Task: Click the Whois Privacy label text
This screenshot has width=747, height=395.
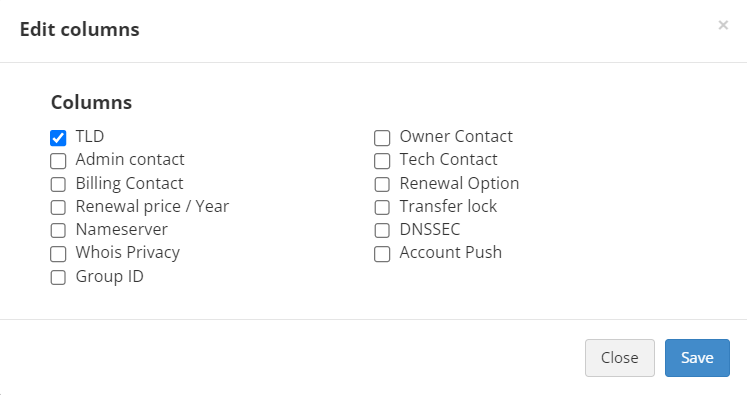Action: click(x=128, y=253)
